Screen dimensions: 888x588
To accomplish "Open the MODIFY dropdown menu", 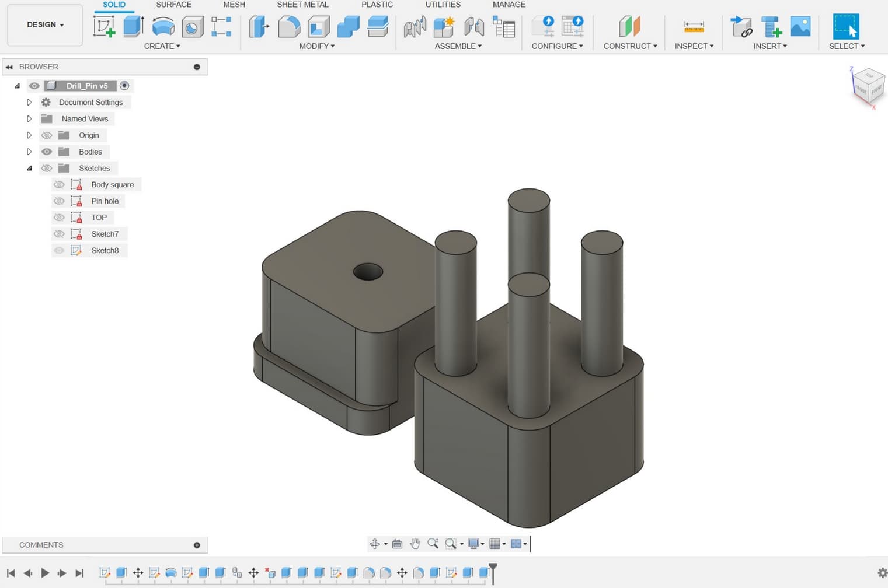I will pos(316,46).
